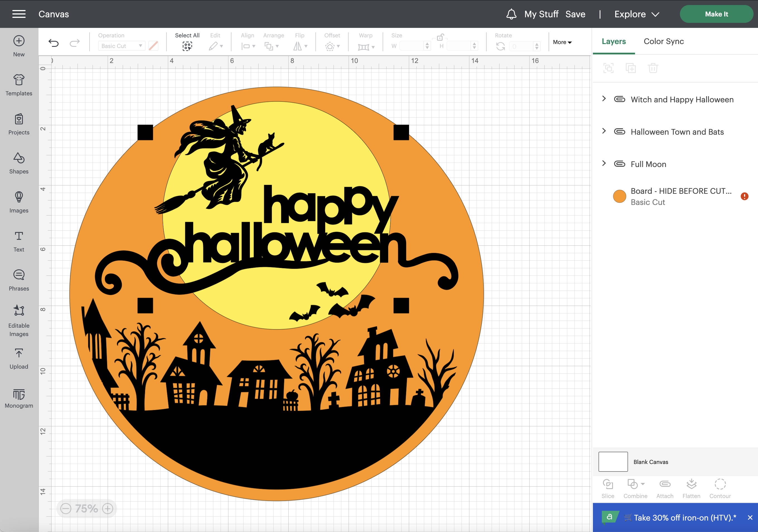
Task: Open the Offset dropdown
Action: [x=332, y=46]
